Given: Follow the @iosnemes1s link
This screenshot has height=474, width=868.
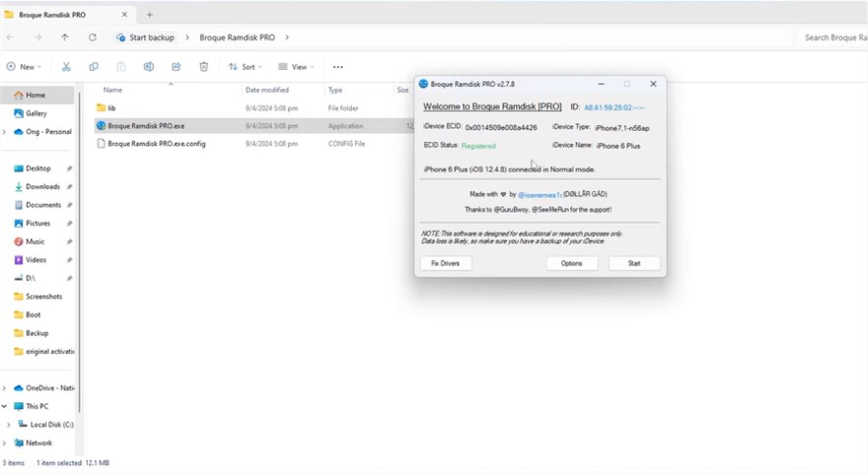Looking at the screenshot, I should click(x=540, y=195).
